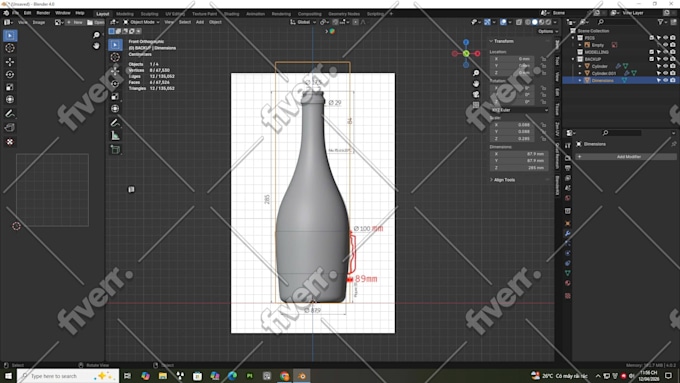Open the Tool properties tab icon
Image resolution: width=680 pixels, height=383 pixels.
click(x=568, y=146)
